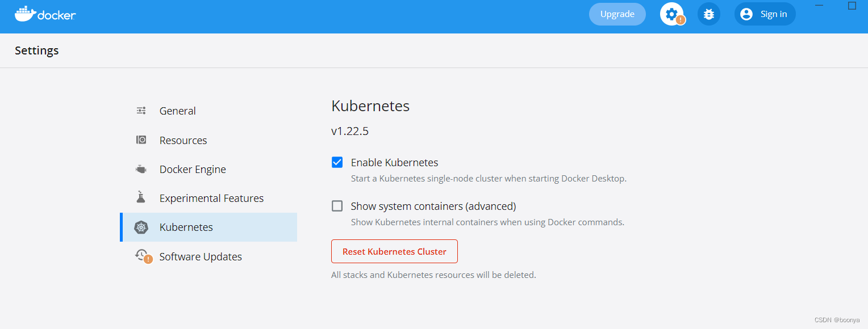Viewport: 868px width, 329px height.
Task: Click the Kubernetes wheel icon
Action: (x=141, y=227)
